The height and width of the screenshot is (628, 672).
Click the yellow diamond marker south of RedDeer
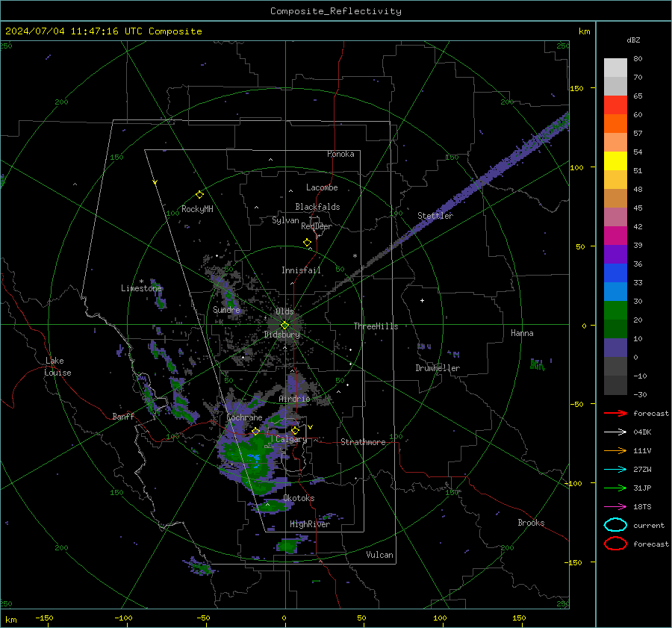307,242
